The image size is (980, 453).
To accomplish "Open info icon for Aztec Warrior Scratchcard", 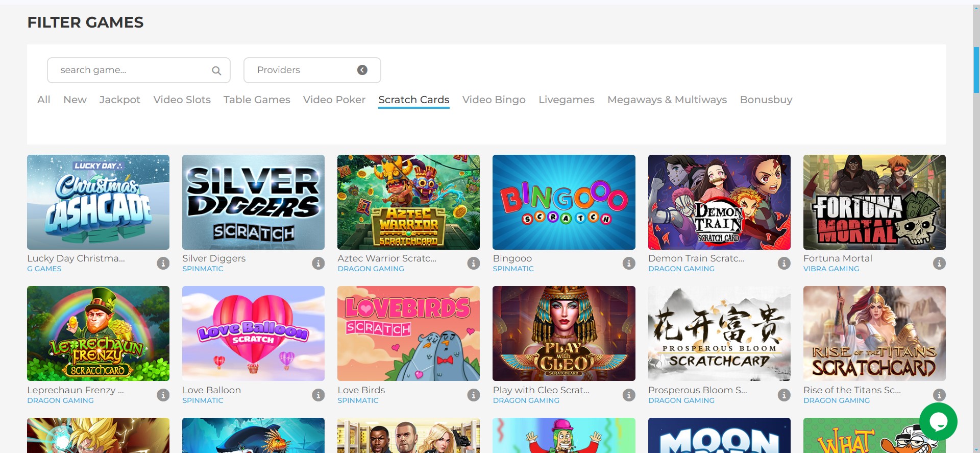I will (474, 264).
